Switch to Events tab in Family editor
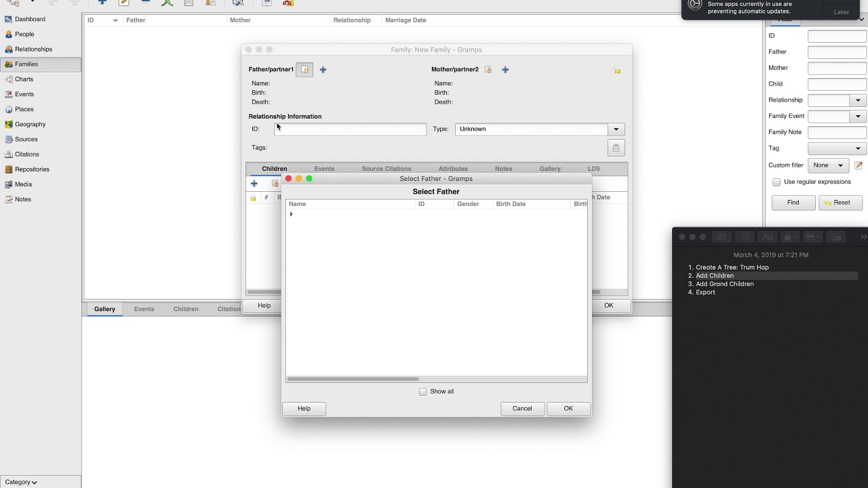The height and width of the screenshot is (488, 868). tap(324, 169)
